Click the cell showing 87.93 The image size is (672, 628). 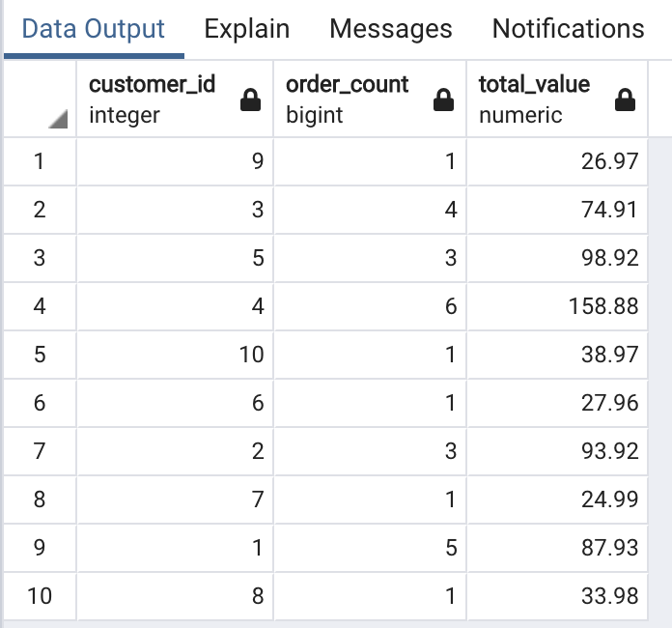(557, 548)
